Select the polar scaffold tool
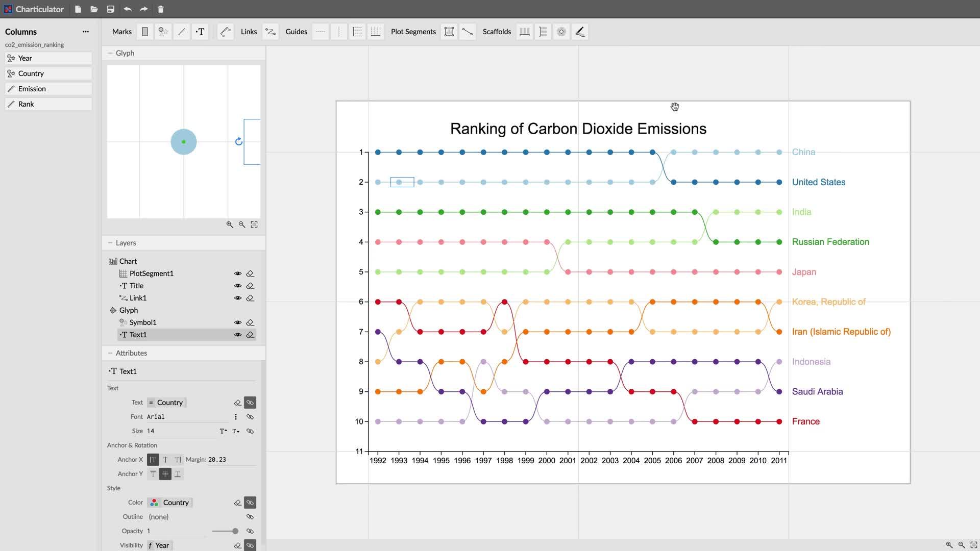 point(561,31)
